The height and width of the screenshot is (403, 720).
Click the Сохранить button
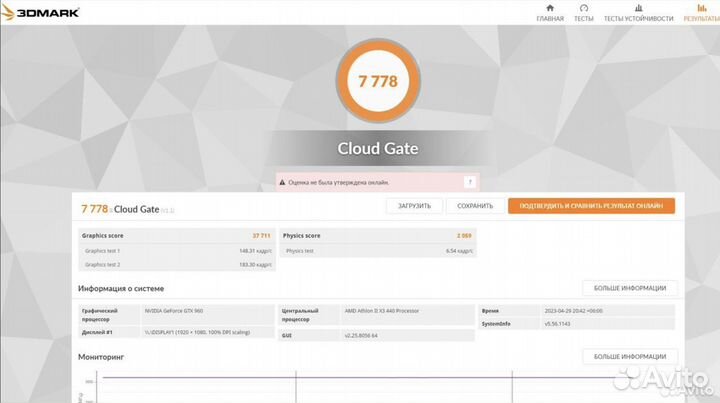[475, 206]
